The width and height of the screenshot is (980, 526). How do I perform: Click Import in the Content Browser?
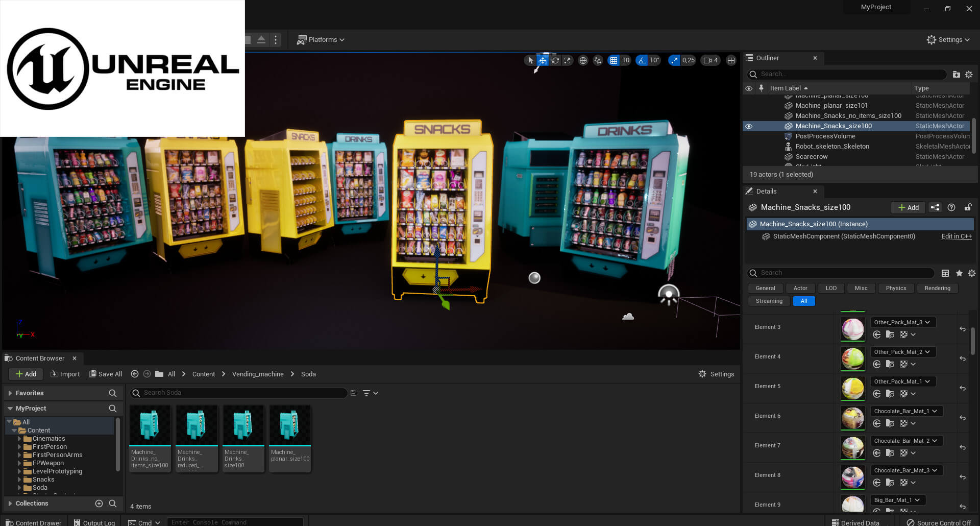65,374
